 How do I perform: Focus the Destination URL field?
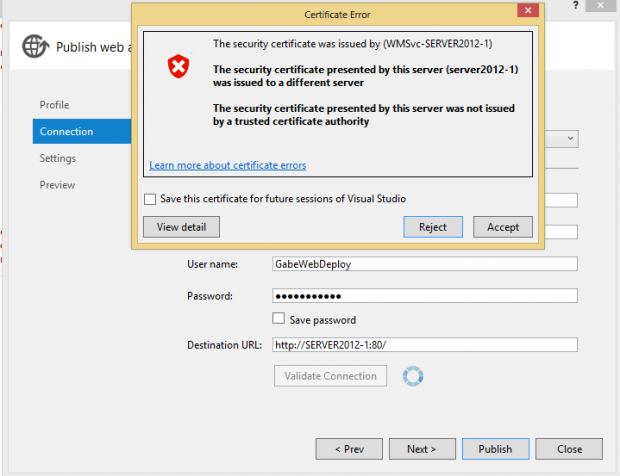pos(425,345)
